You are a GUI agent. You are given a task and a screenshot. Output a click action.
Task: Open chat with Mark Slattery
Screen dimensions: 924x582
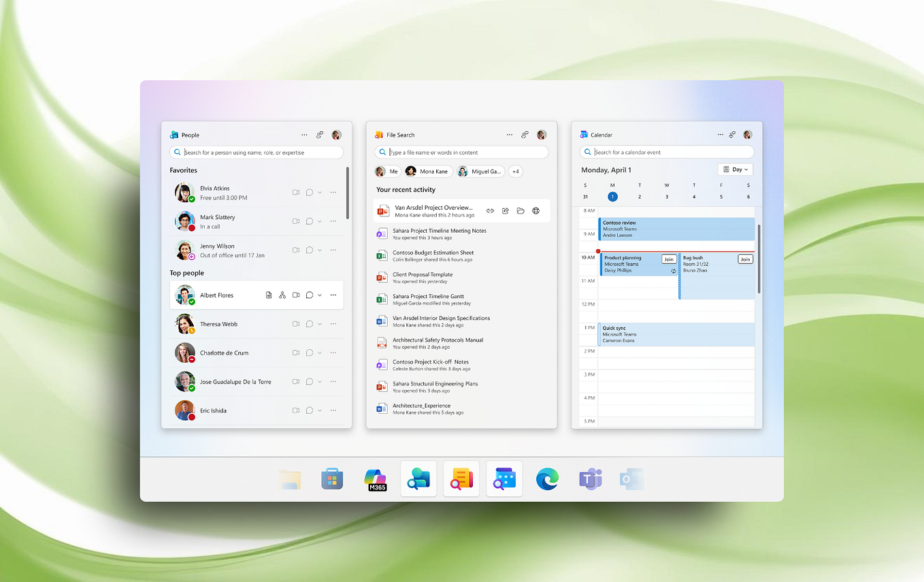pyautogui.click(x=309, y=221)
